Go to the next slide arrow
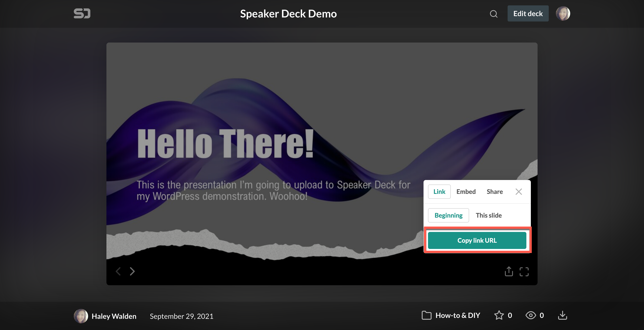 [132, 271]
